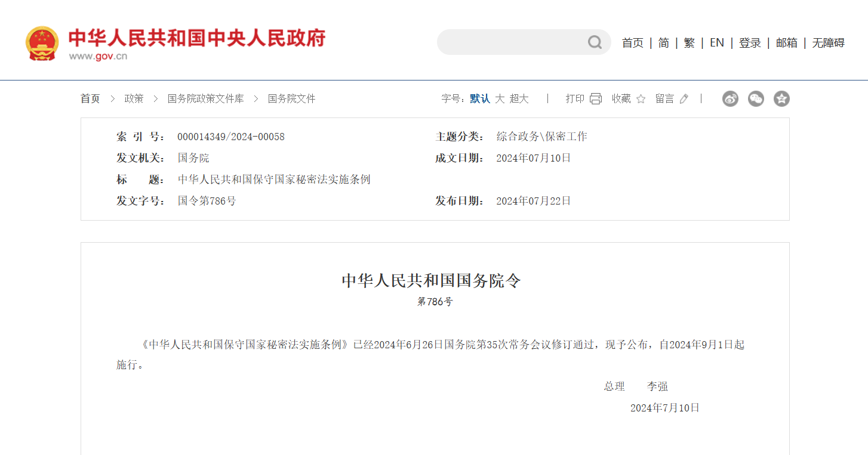This screenshot has width=868, height=455.
Task: Click the search magnifier icon
Action: point(595,42)
